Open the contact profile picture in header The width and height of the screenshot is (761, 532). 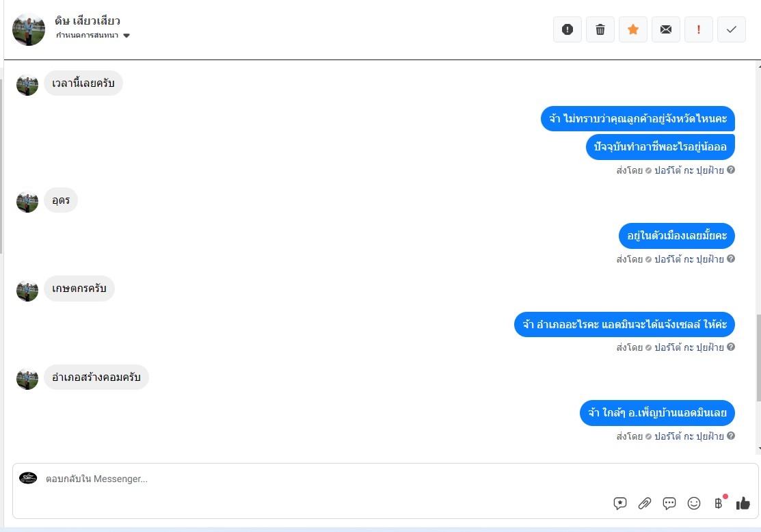point(29,29)
